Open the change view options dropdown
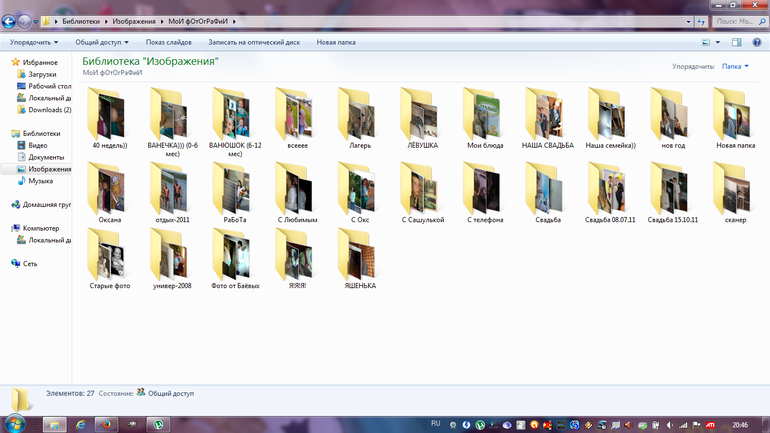This screenshot has height=433, width=770. point(718,43)
